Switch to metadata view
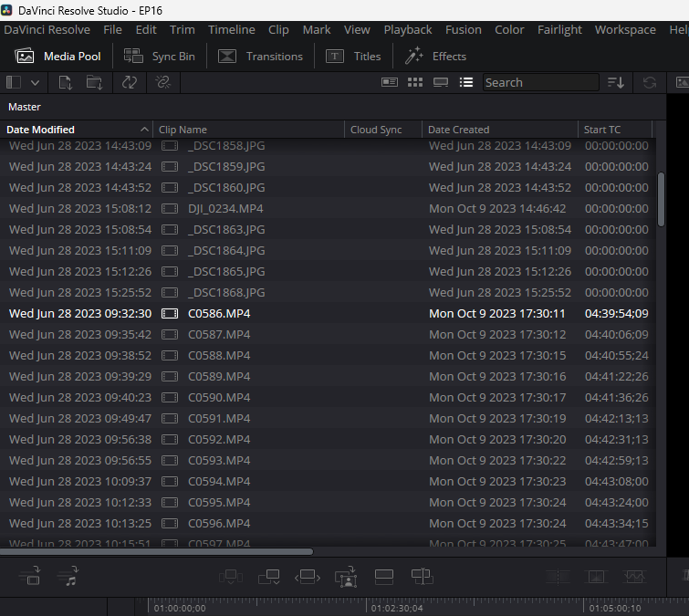The width and height of the screenshot is (689, 616). [x=390, y=82]
